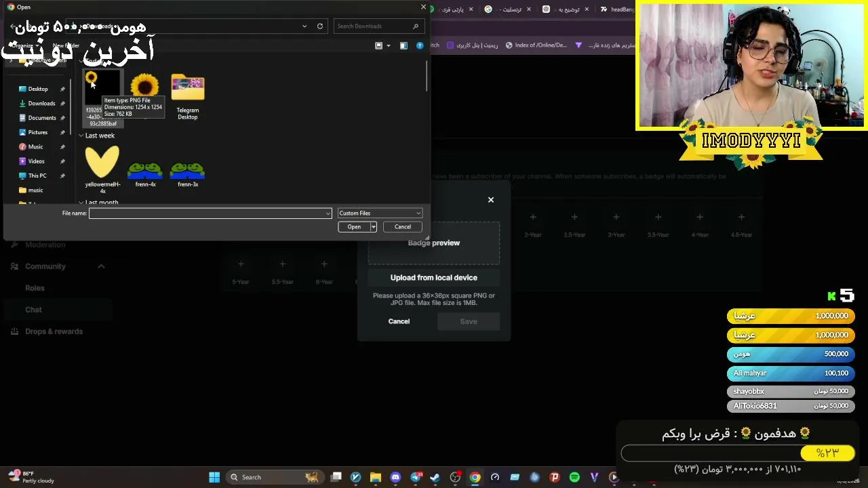The image size is (868, 488).
Task: Collapse the Community sidebar section
Action: tap(101, 266)
